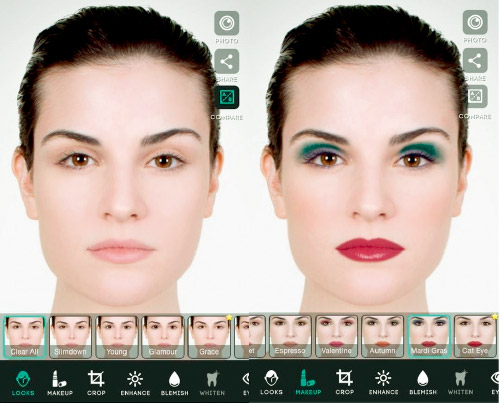Apply the Espresso makeup style
Viewport: 500px width, 404px height.
tap(290, 336)
